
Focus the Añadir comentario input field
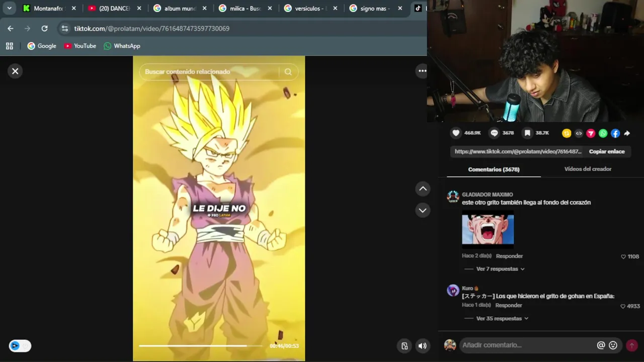(x=527, y=345)
